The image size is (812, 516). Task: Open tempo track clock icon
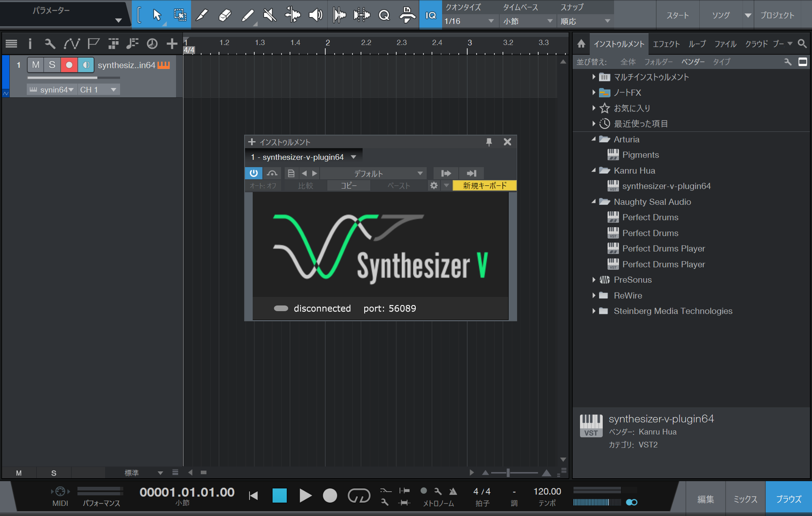(x=152, y=43)
